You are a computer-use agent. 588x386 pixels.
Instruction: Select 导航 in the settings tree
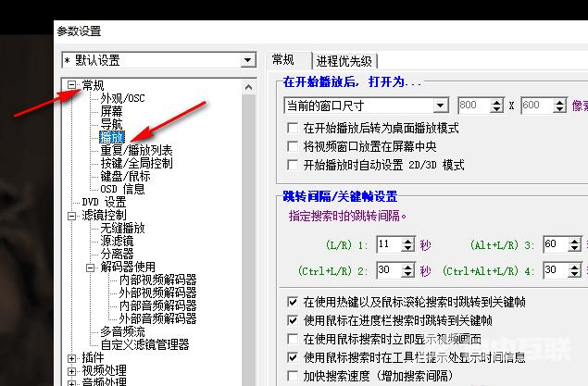coord(111,124)
